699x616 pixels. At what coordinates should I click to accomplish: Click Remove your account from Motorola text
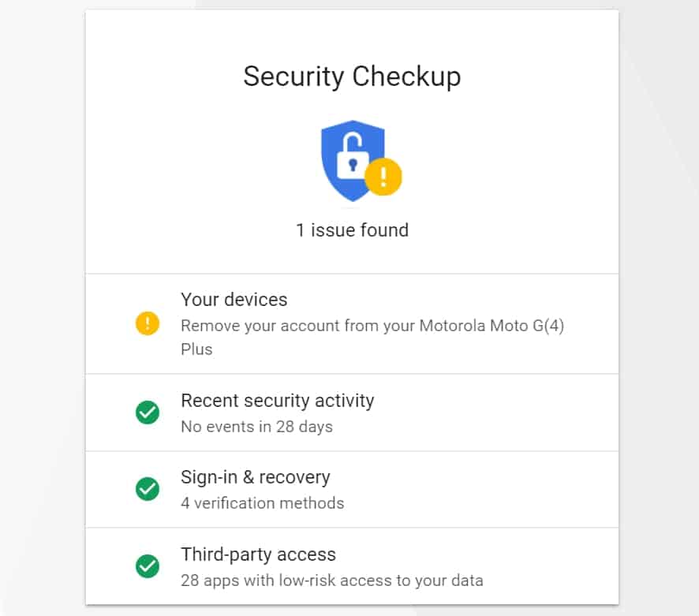pyautogui.click(x=372, y=326)
